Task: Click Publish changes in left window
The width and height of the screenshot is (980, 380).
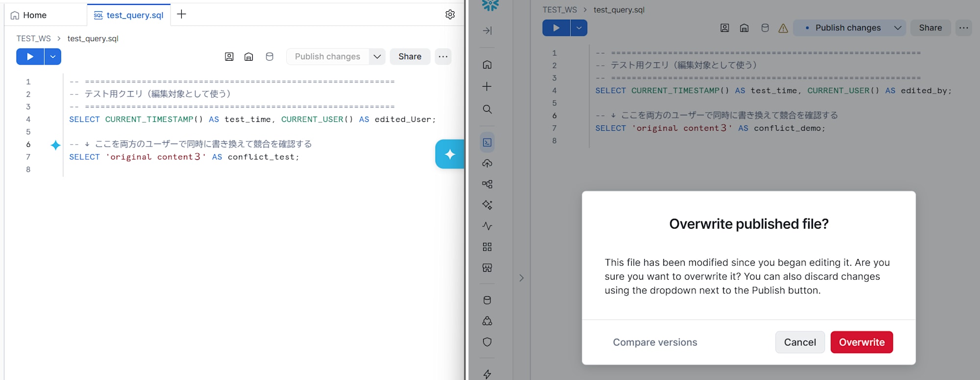Action: [x=327, y=57]
